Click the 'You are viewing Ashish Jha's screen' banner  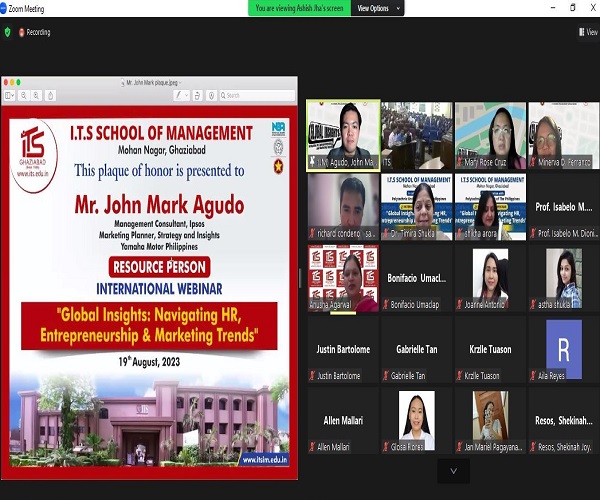tap(299, 8)
